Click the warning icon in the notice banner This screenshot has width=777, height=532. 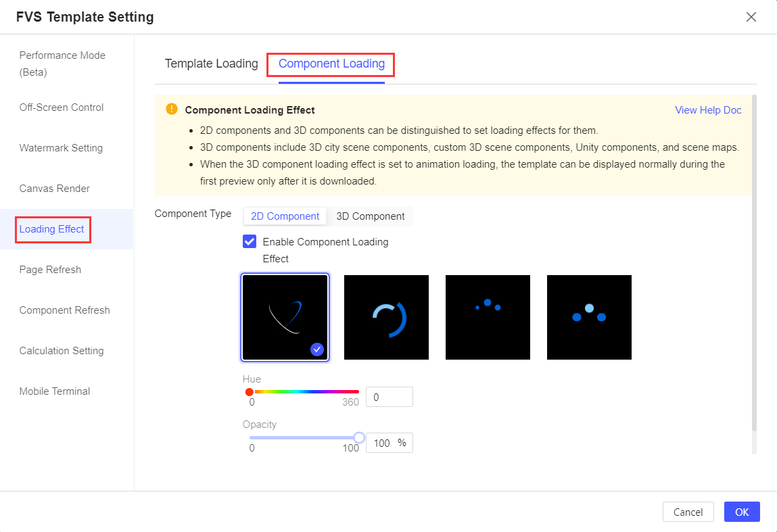click(x=171, y=109)
